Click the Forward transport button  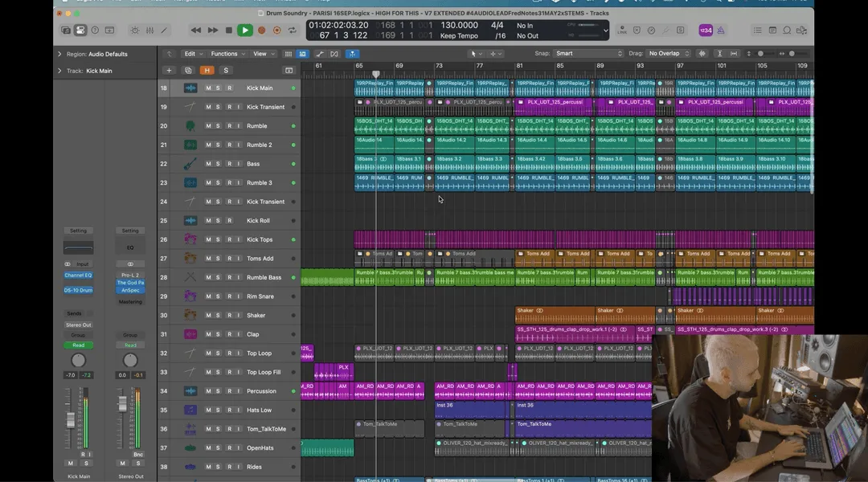tap(212, 31)
